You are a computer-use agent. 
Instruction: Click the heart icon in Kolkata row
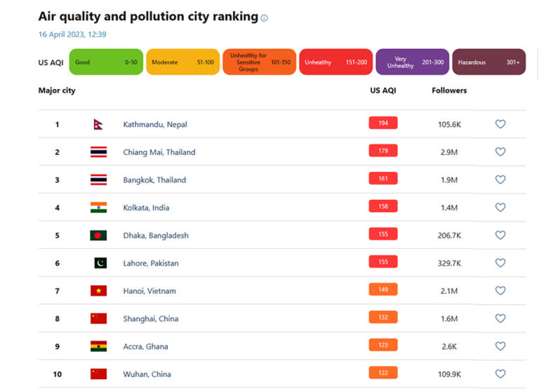tap(500, 208)
